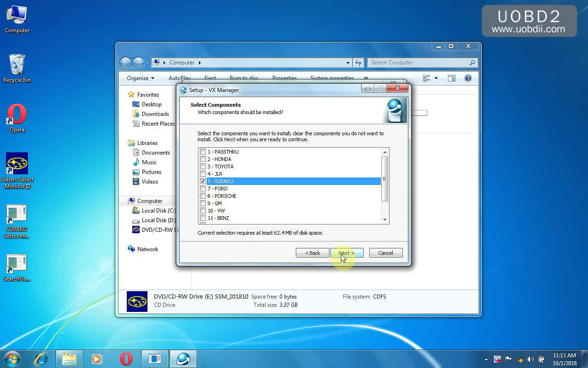The height and width of the screenshot is (368, 588).
Task: Launch Internet Explorer from taskbar
Action: pos(41,358)
